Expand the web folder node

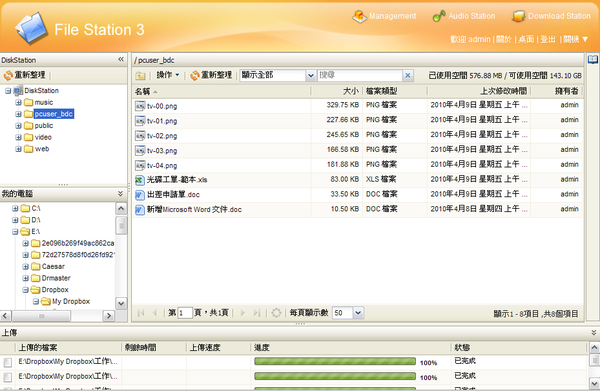(x=18, y=149)
